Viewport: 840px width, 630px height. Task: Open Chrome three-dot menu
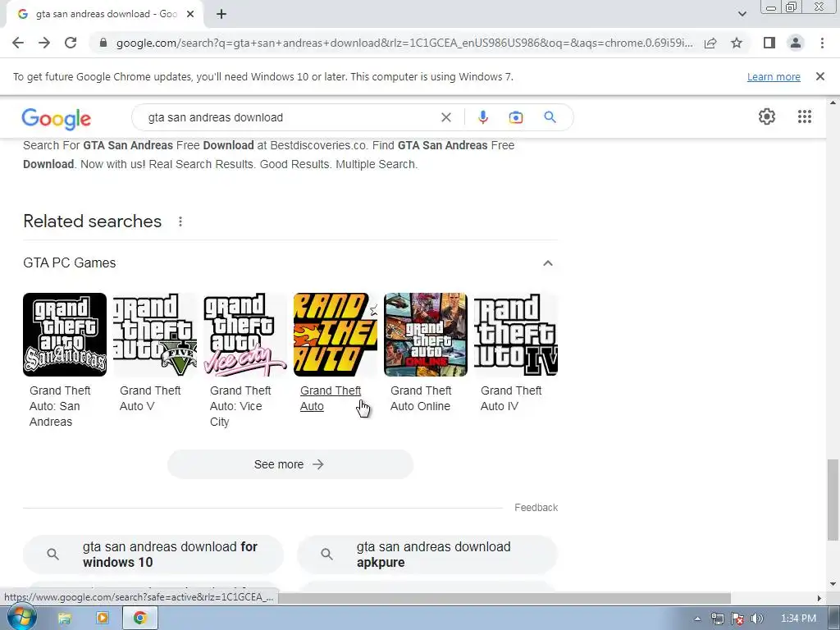pos(822,43)
